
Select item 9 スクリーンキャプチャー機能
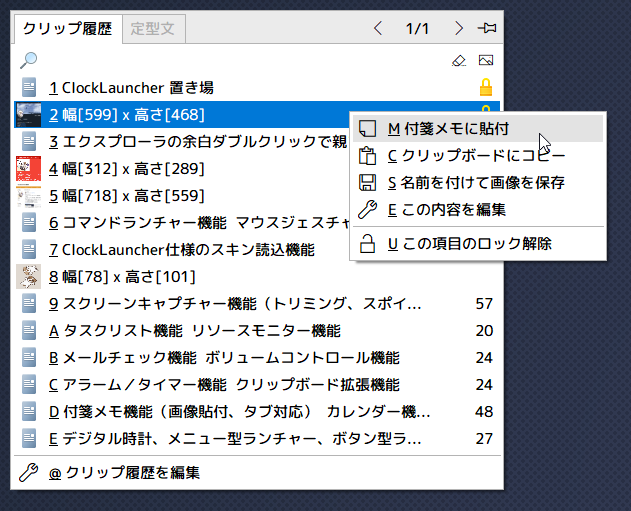coord(257,303)
